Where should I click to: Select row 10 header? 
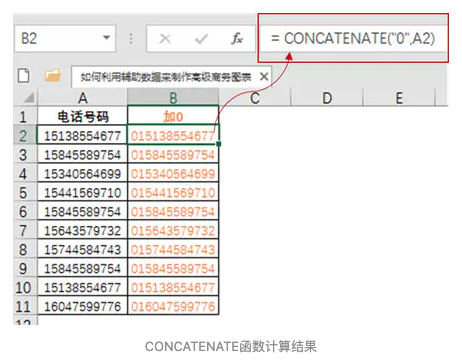tap(25, 287)
